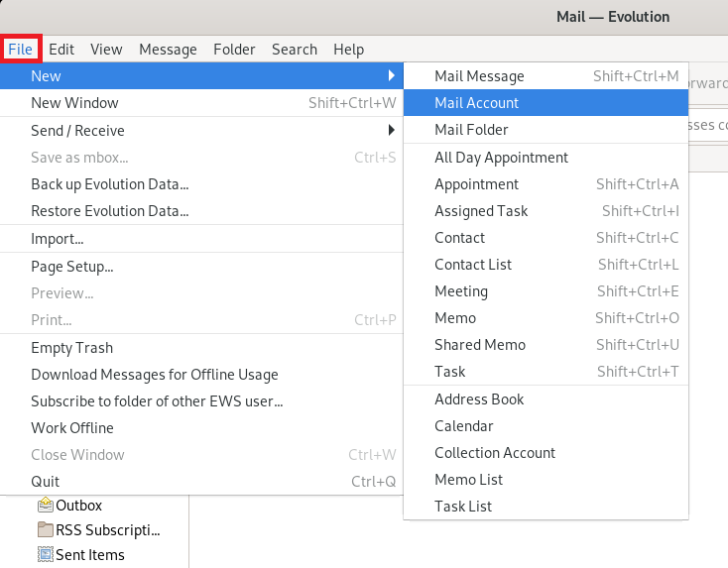Expand the New submenu arrow
Screen dimensions: 728x568
click(391, 76)
